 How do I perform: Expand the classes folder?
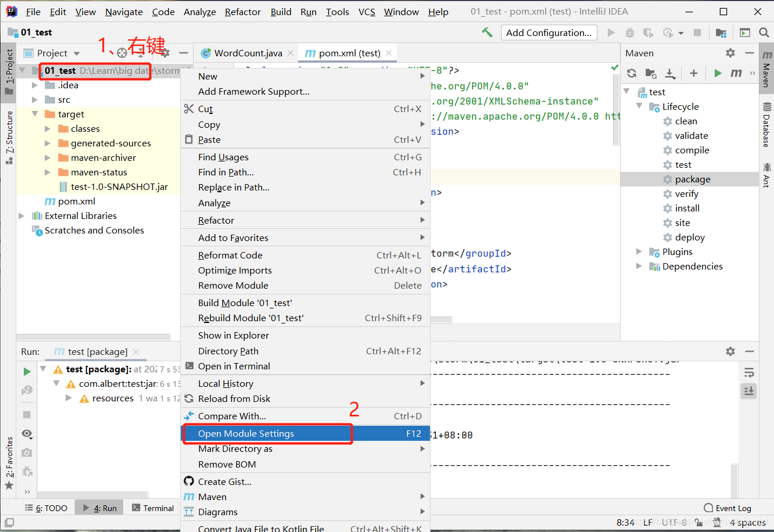(48, 129)
